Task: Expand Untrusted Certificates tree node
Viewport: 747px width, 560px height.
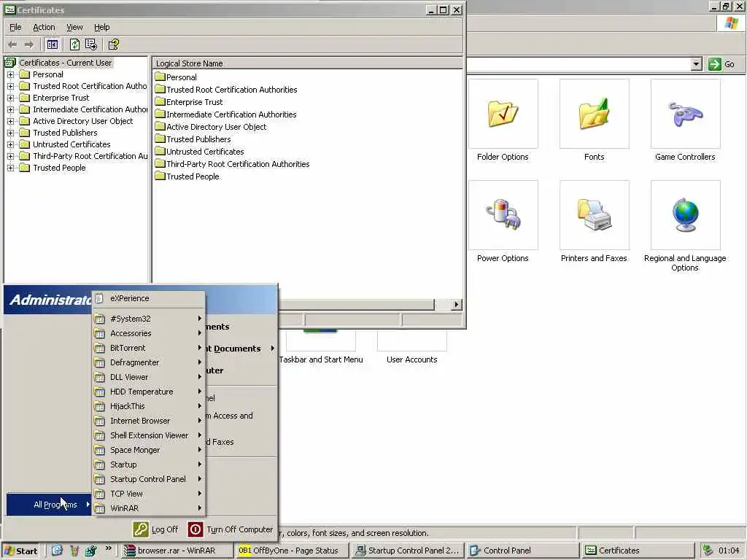Action: click(10, 145)
